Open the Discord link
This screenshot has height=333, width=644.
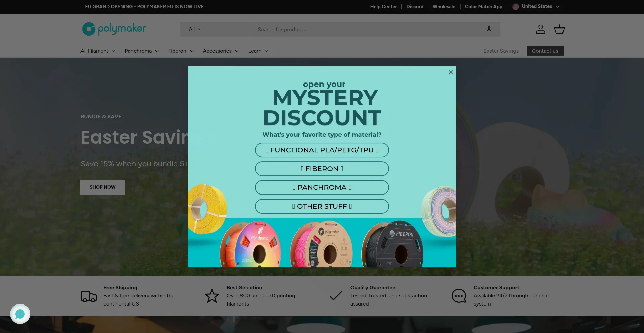point(415,7)
